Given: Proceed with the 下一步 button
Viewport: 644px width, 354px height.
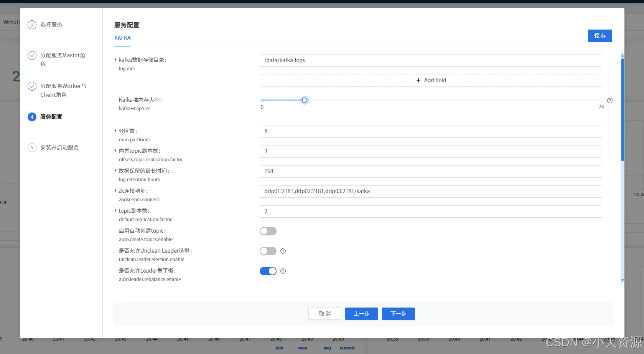Looking at the screenshot, I should tap(399, 314).
